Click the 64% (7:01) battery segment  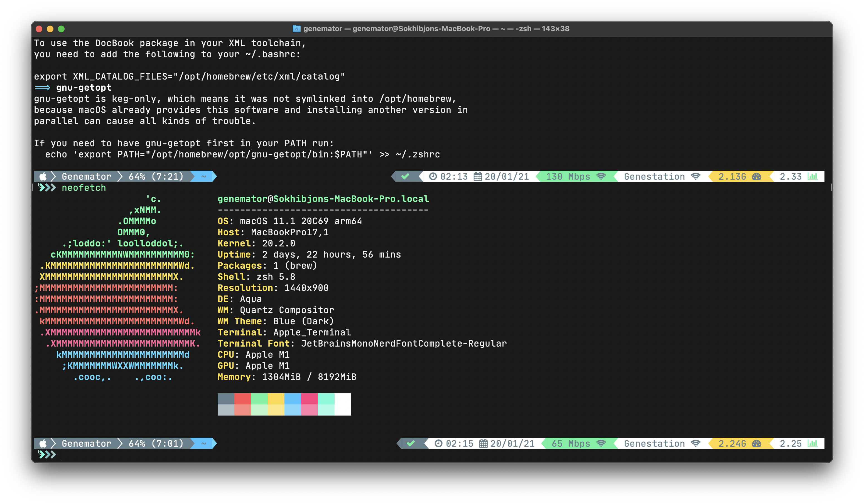click(x=156, y=443)
